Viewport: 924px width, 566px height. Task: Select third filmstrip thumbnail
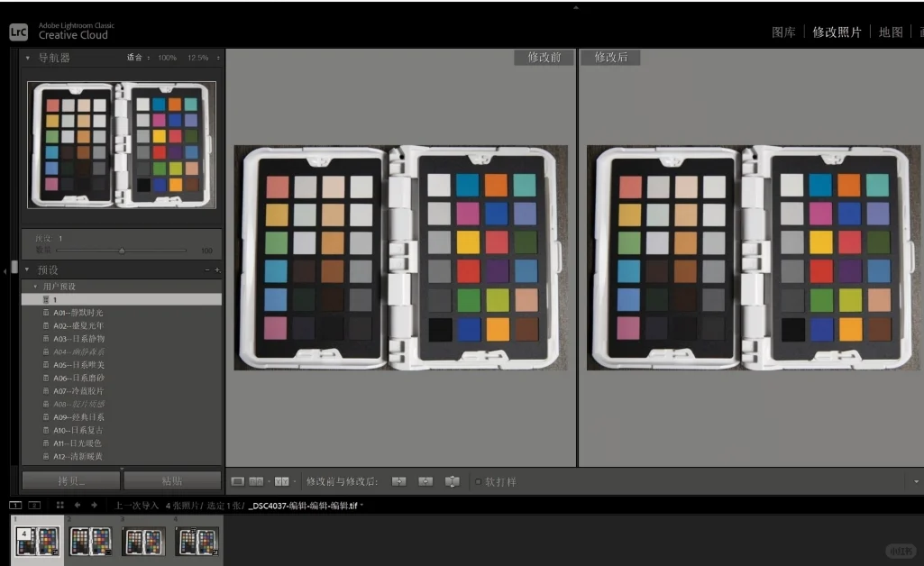tap(143, 542)
